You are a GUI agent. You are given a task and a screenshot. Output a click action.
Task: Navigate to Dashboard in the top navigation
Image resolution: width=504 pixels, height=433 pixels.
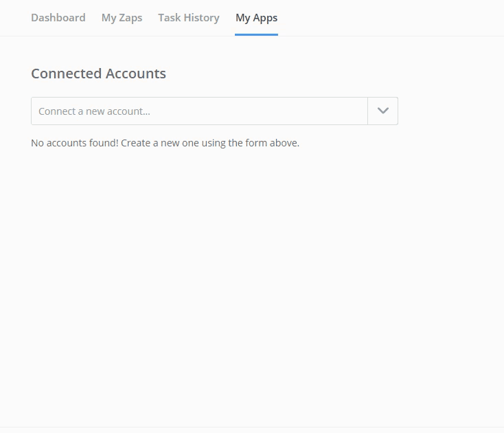(x=58, y=18)
